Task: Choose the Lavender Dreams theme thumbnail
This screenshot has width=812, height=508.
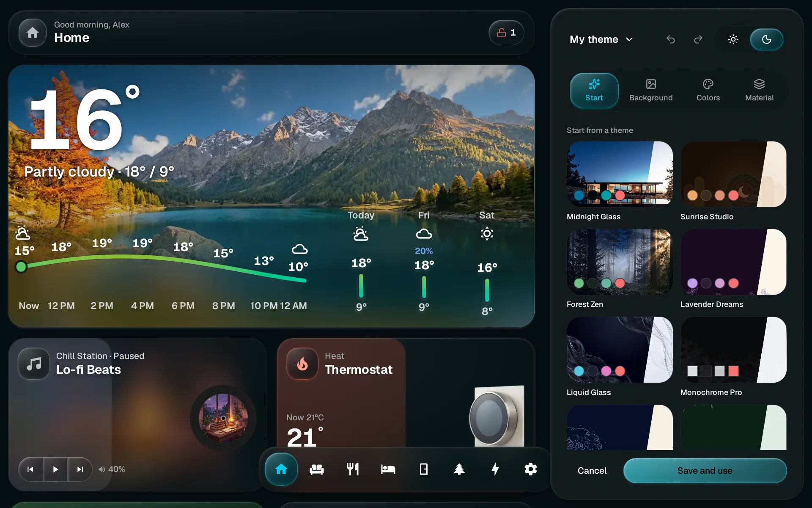Action: [733, 262]
